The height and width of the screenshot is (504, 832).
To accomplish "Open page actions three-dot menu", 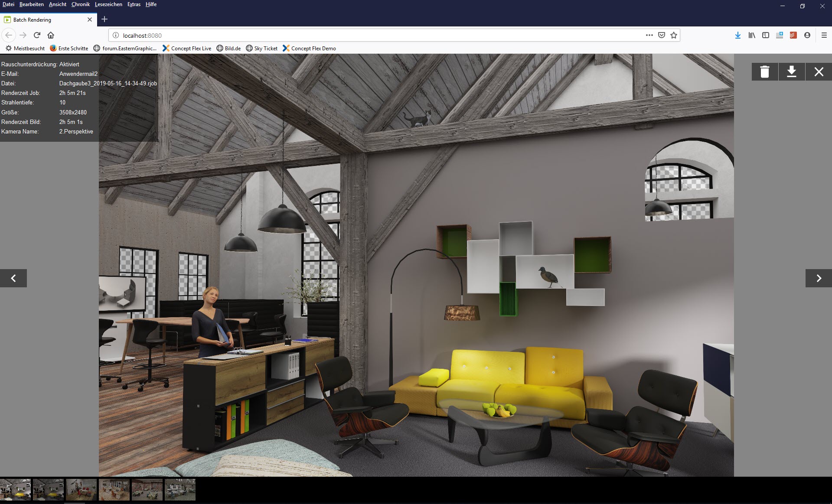I will coord(649,35).
